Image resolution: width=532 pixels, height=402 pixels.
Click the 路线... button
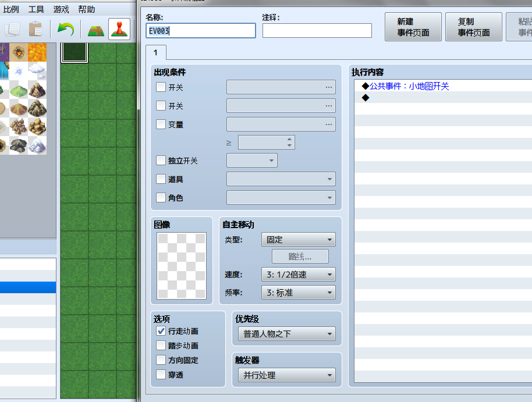point(300,257)
